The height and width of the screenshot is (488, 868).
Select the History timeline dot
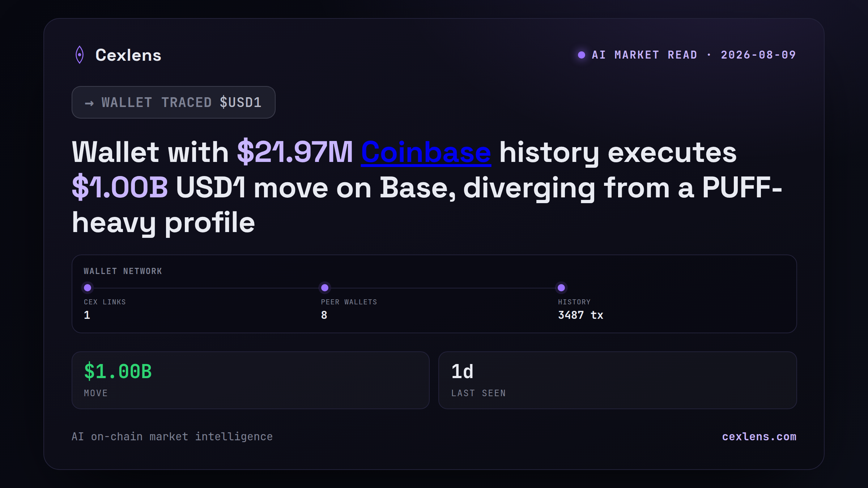561,288
